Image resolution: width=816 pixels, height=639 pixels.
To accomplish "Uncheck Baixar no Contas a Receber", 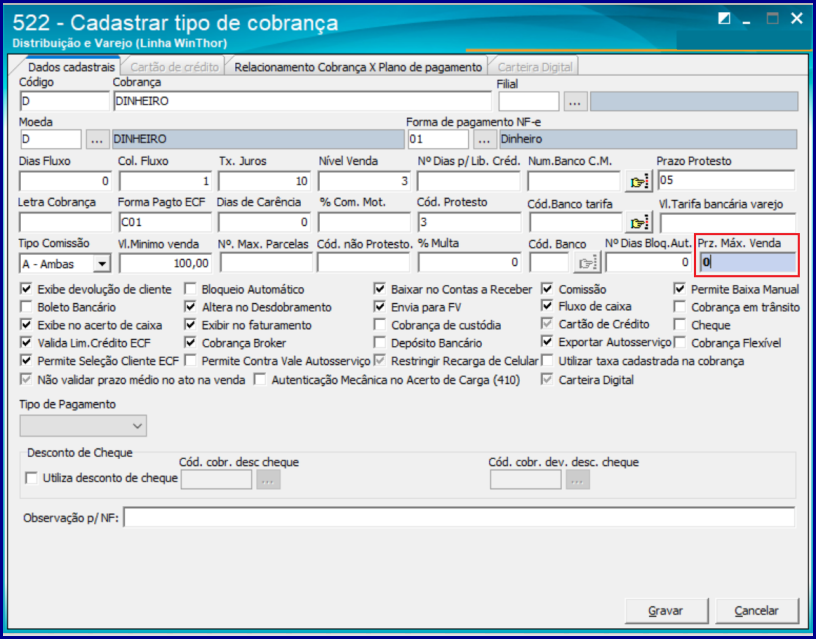I will pyautogui.click(x=380, y=289).
